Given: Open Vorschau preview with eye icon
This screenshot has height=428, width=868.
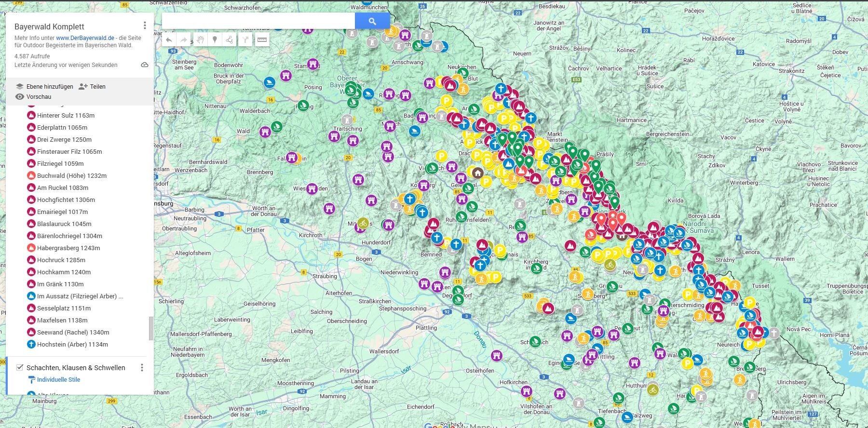Looking at the screenshot, I should click(x=20, y=97).
